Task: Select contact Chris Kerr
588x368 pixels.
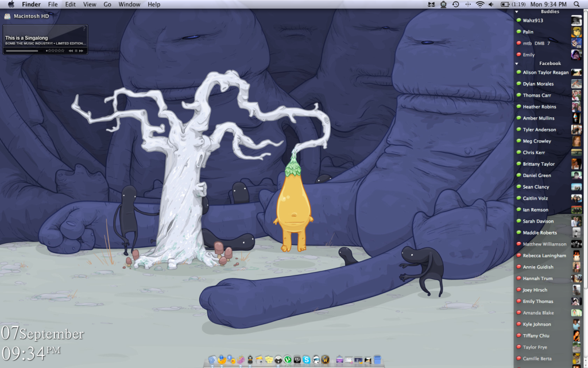Action: coord(548,152)
